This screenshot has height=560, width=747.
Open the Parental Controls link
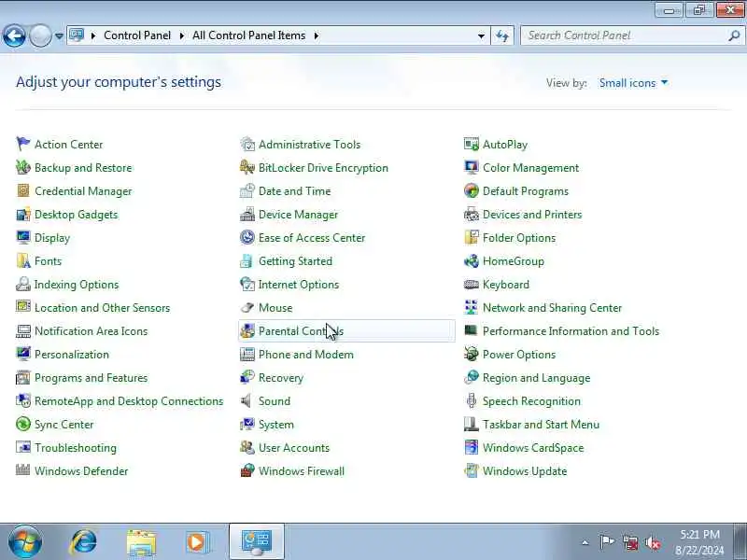[301, 331]
